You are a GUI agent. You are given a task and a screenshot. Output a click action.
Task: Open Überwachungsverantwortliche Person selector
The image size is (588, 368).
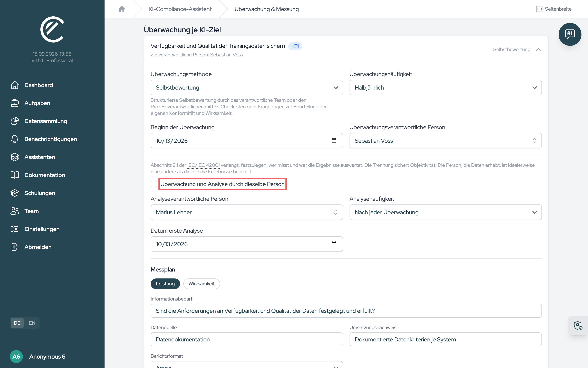click(x=445, y=141)
